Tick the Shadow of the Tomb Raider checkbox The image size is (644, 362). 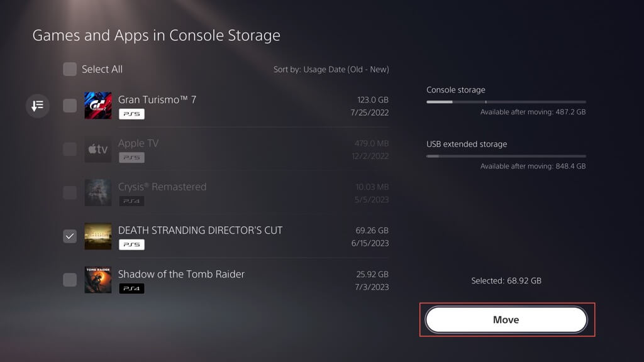pos(70,280)
